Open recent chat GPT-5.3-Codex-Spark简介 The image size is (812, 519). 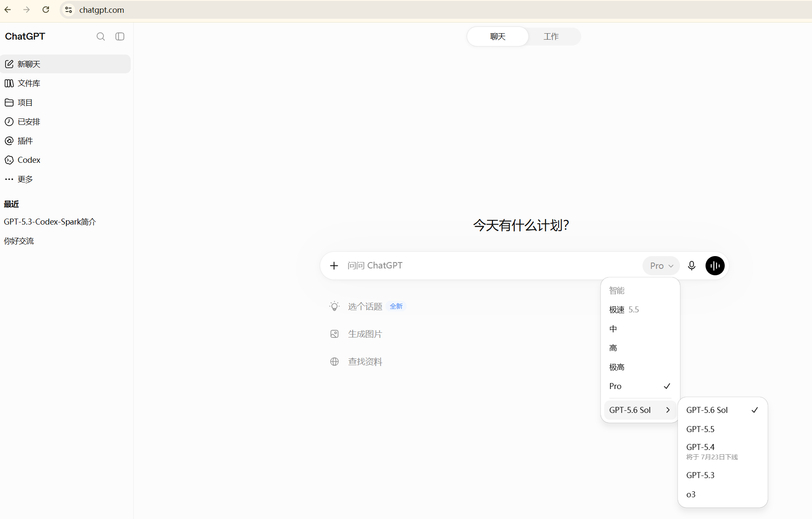(x=66, y=222)
